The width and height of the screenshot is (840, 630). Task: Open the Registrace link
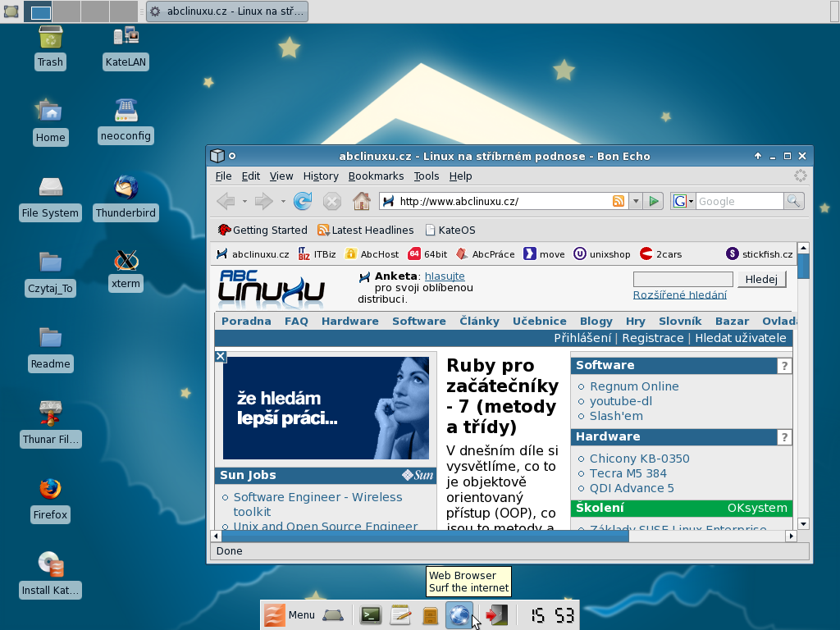pyautogui.click(x=652, y=338)
